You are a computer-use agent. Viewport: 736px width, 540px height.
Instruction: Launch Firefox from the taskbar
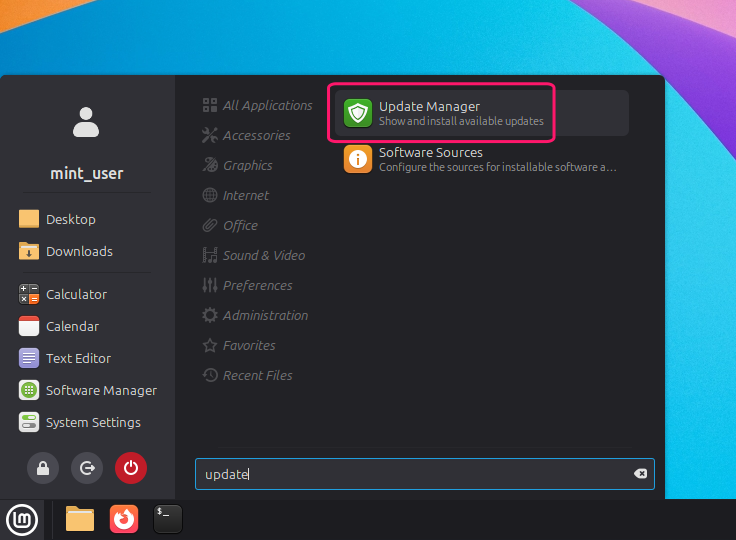point(124,519)
